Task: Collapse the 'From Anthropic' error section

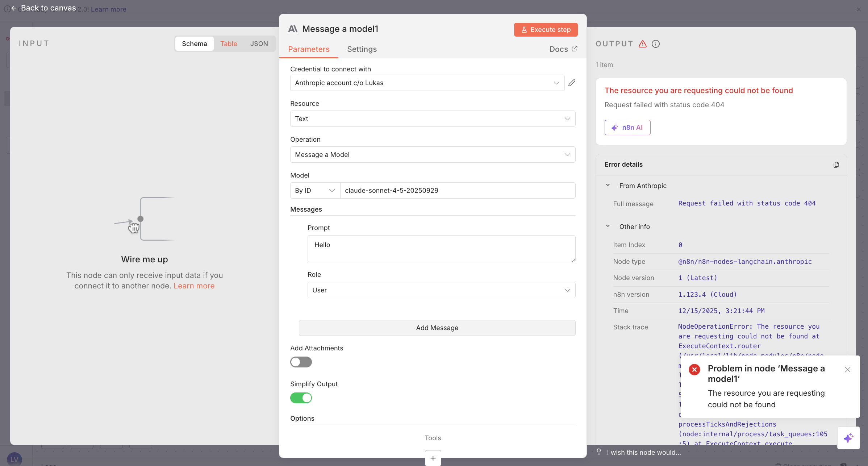Action: pos(608,186)
